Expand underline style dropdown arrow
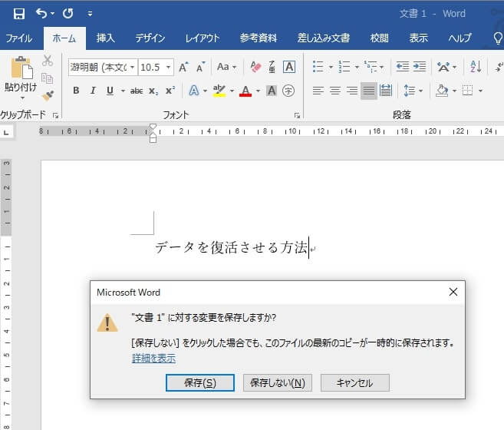The width and height of the screenshot is (504, 430). [x=123, y=91]
